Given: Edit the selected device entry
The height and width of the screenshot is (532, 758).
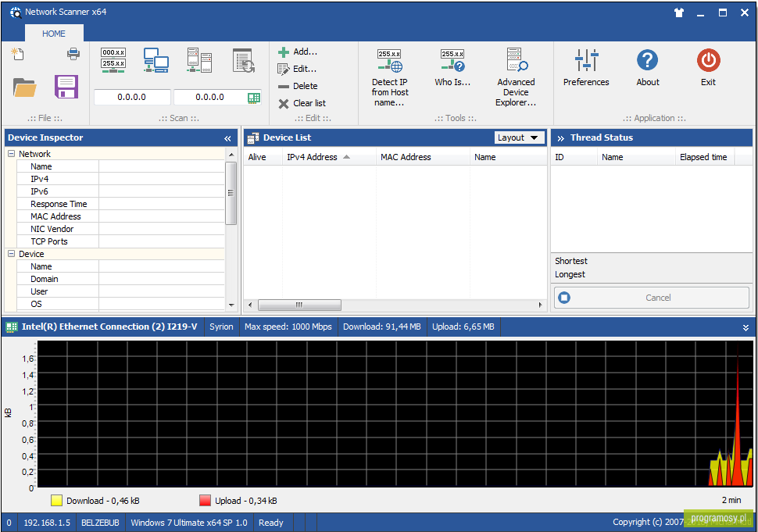Looking at the screenshot, I should click(x=297, y=69).
